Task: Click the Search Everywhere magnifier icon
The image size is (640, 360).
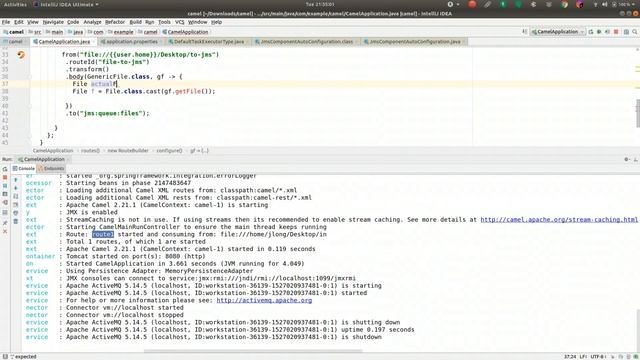Action: [x=635, y=32]
